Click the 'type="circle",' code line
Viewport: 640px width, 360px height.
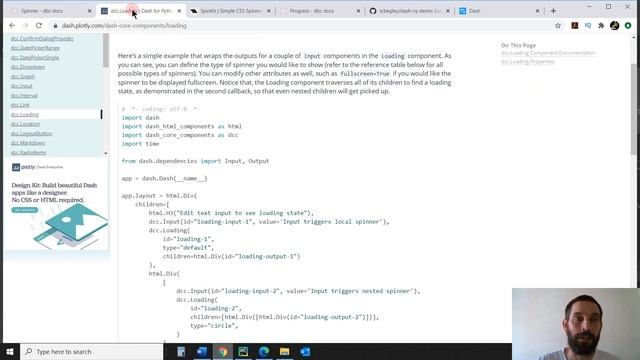(x=214, y=326)
